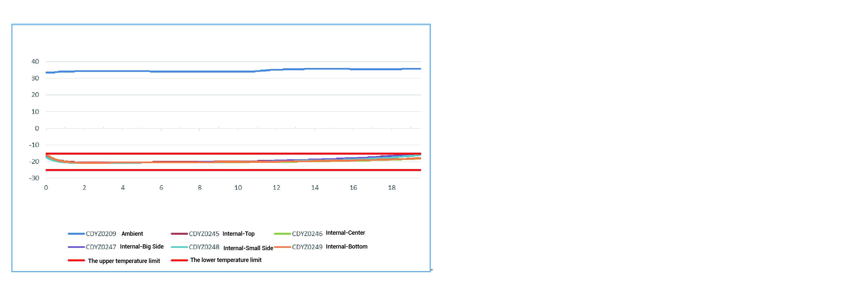Click the y-axis label -30
The image size is (868, 305).
(x=34, y=178)
